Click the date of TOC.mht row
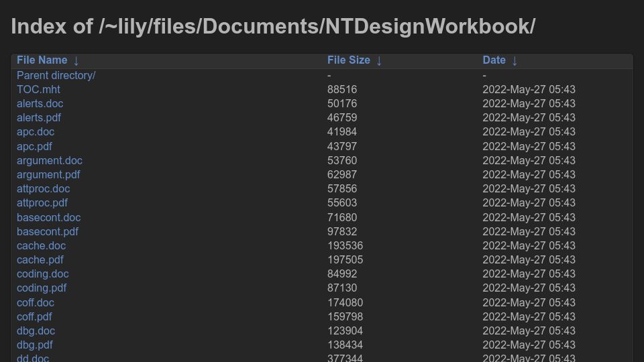Screen dimensions: 644x362 click(529, 89)
